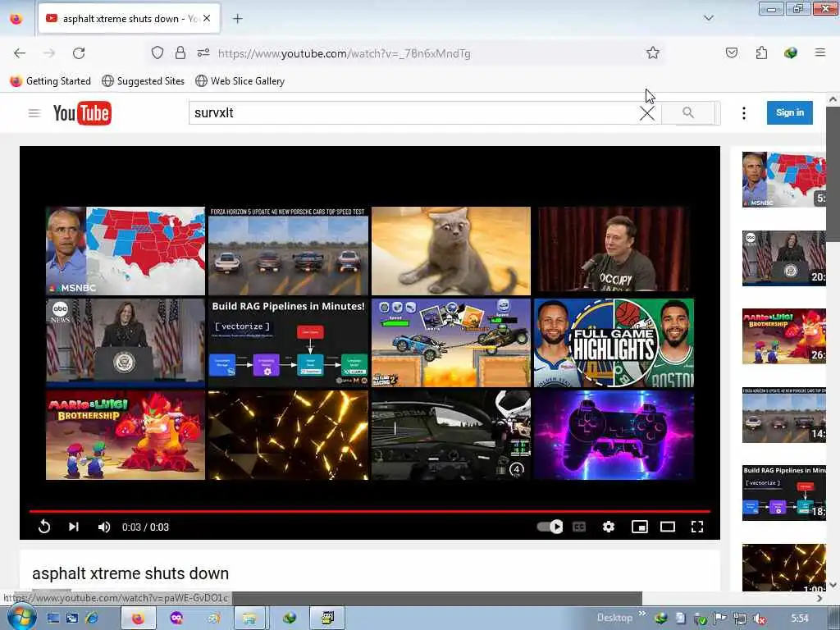
Task: Click the YouTube search magnifier button
Action: pyautogui.click(x=688, y=113)
